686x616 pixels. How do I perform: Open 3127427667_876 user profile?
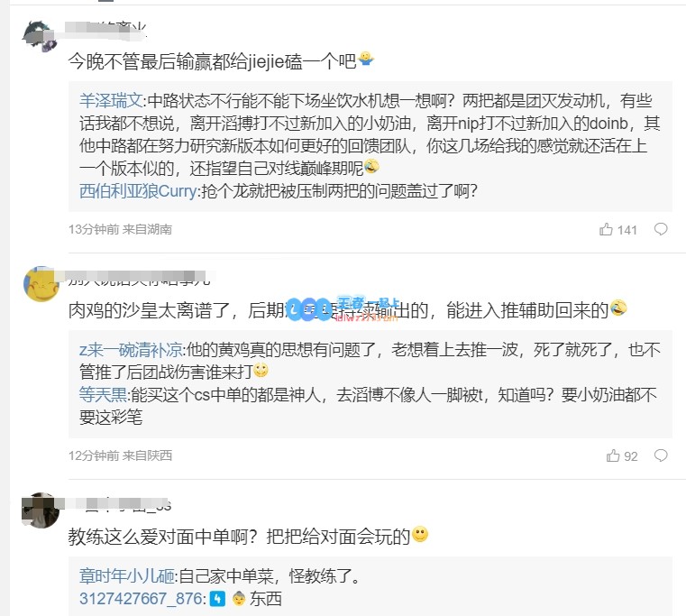[x=141, y=599]
